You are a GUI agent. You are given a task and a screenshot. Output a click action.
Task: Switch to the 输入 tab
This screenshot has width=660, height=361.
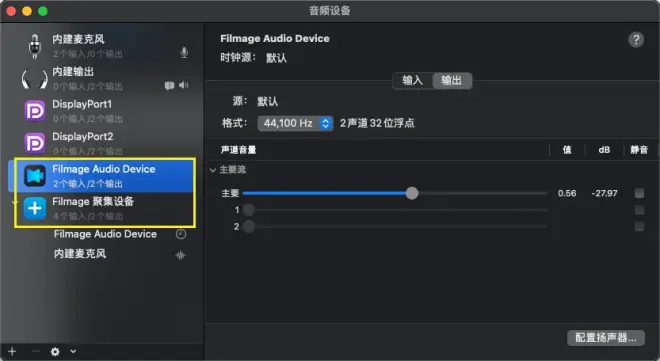pyautogui.click(x=412, y=80)
